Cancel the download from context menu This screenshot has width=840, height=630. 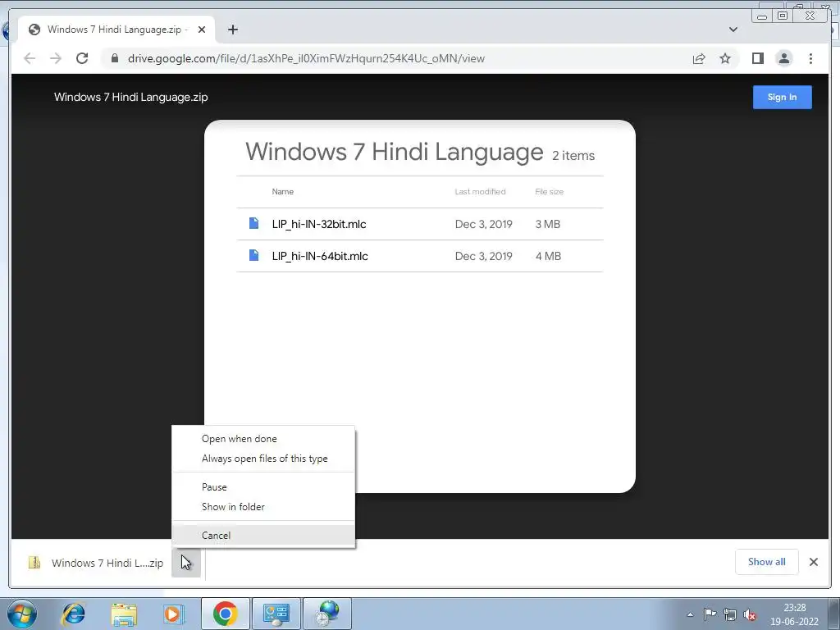tap(263, 535)
